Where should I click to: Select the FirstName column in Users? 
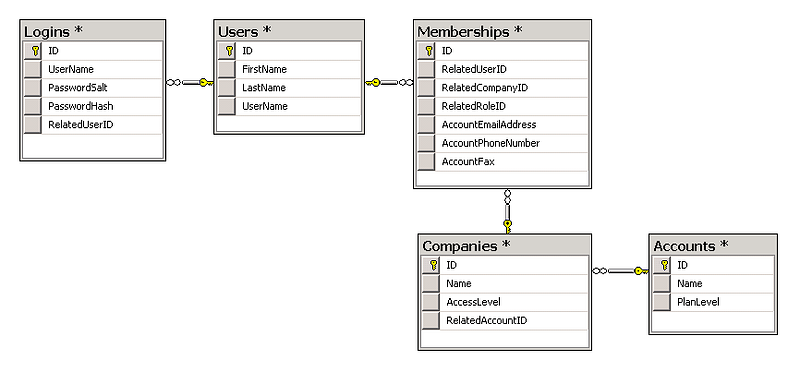click(x=289, y=69)
